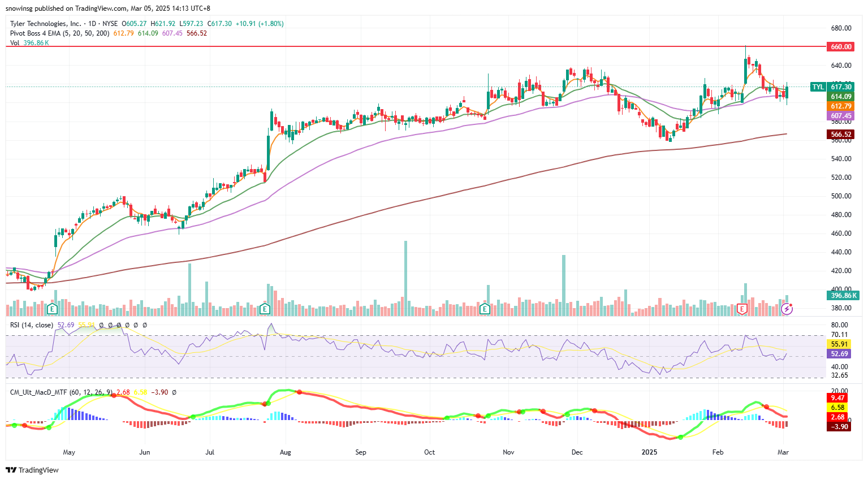The height and width of the screenshot is (480, 868).
Task: Click the high value H621.92 in legend
Action: tap(163, 24)
